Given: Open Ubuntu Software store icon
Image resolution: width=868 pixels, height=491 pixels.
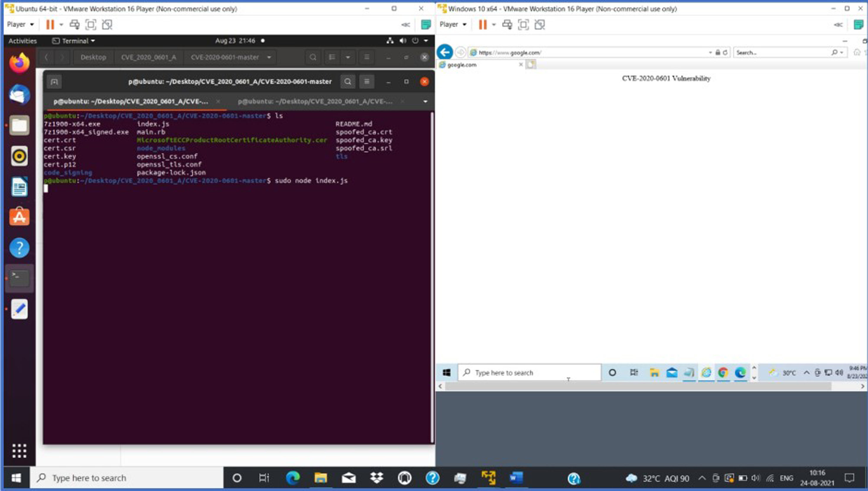Looking at the screenshot, I should tap(19, 217).
